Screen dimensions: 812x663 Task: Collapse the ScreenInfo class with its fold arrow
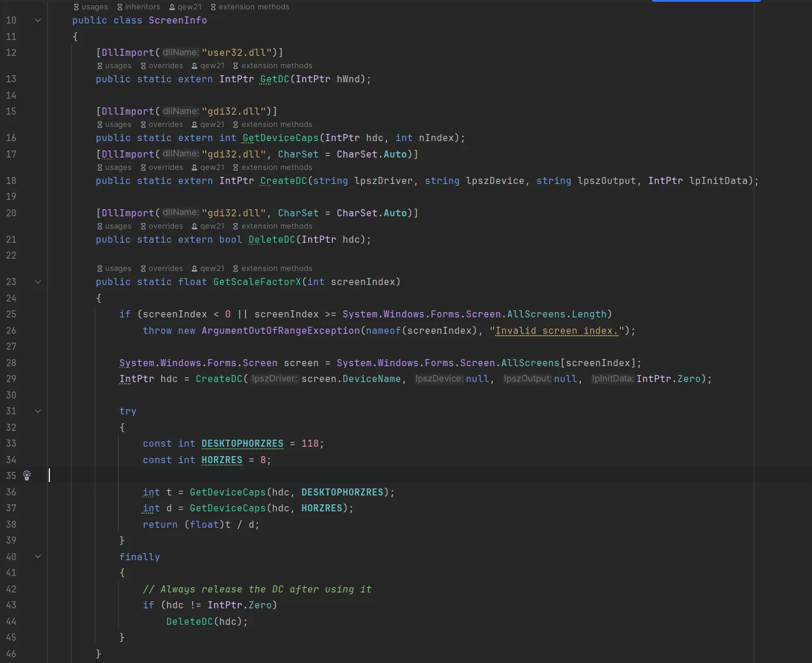click(x=38, y=20)
